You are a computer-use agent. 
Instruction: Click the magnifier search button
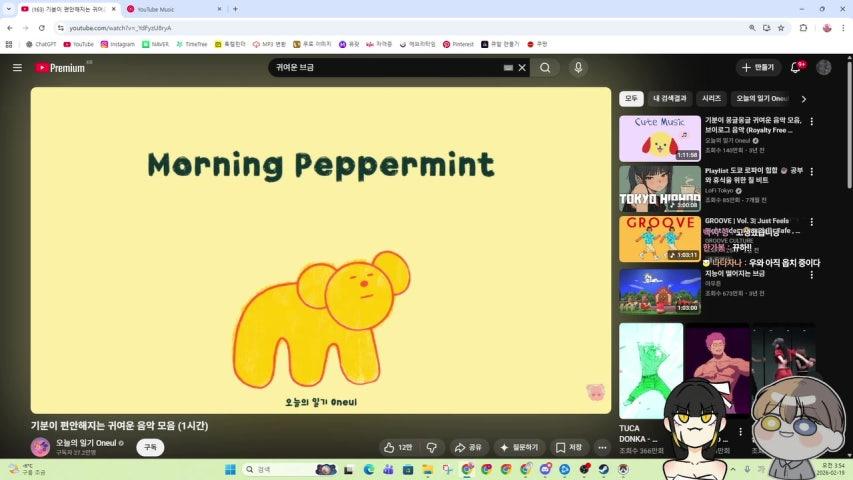(x=545, y=68)
